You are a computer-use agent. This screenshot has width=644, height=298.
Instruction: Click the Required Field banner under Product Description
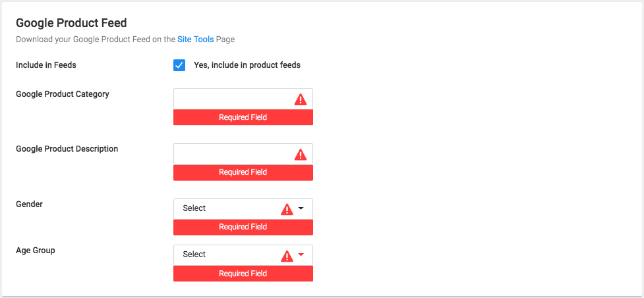coord(243,172)
